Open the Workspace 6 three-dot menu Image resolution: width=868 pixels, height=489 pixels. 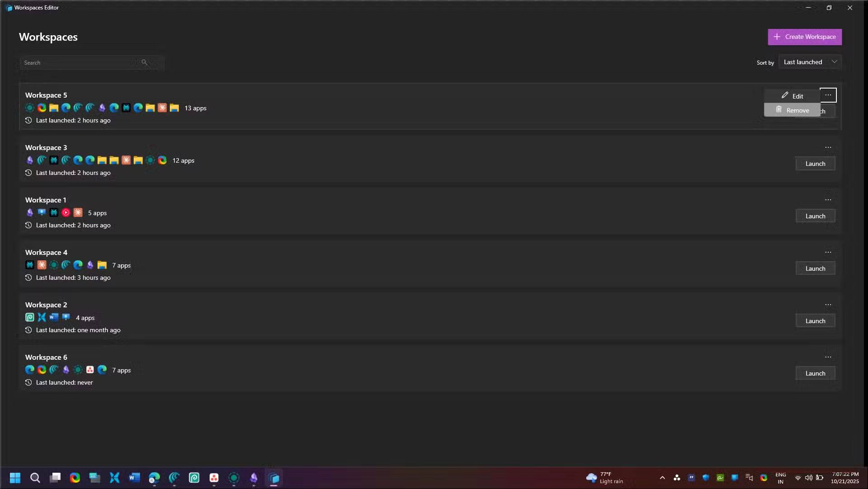[x=828, y=357]
